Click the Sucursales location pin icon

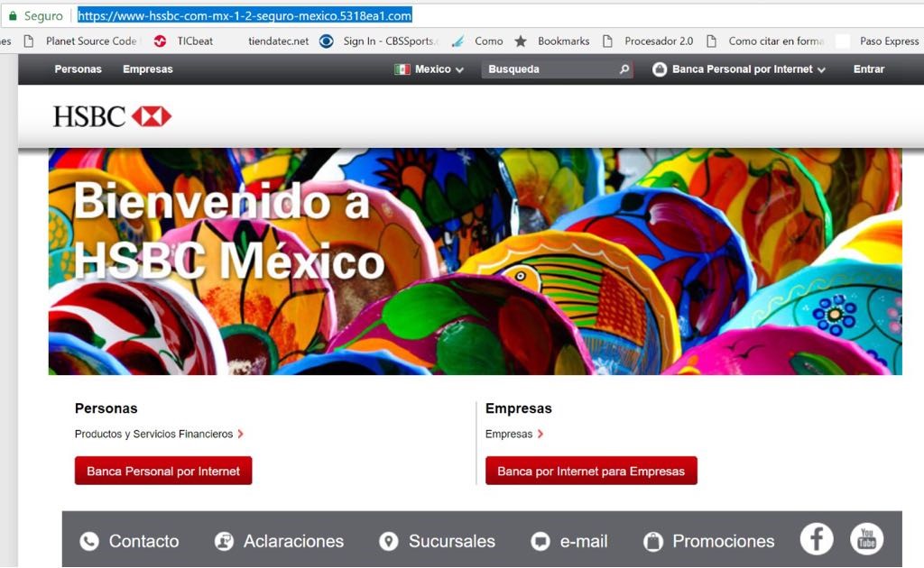(x=390, y=541)
